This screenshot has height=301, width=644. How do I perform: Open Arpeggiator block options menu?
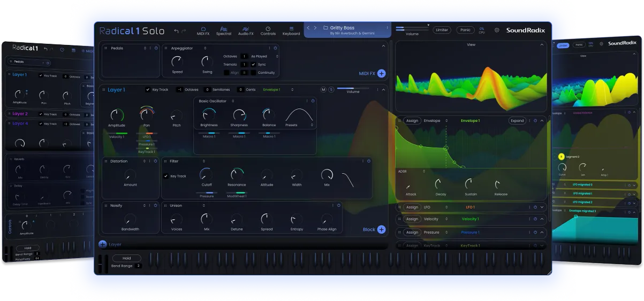click(x=269, y=48)
